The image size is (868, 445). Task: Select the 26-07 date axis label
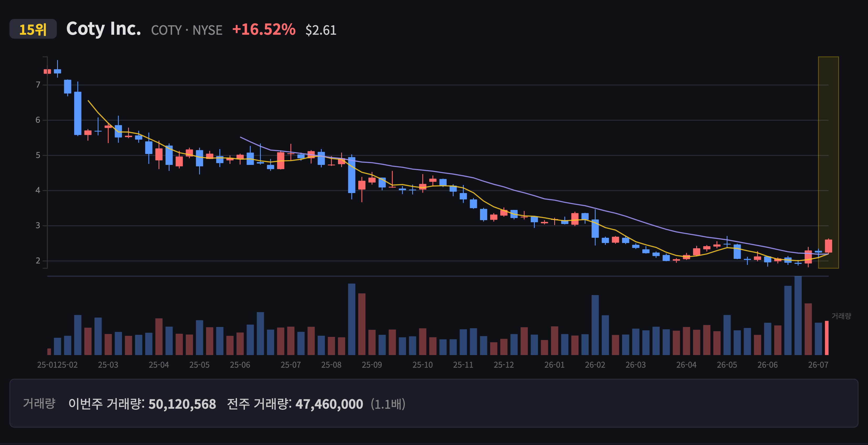[818, 365]
